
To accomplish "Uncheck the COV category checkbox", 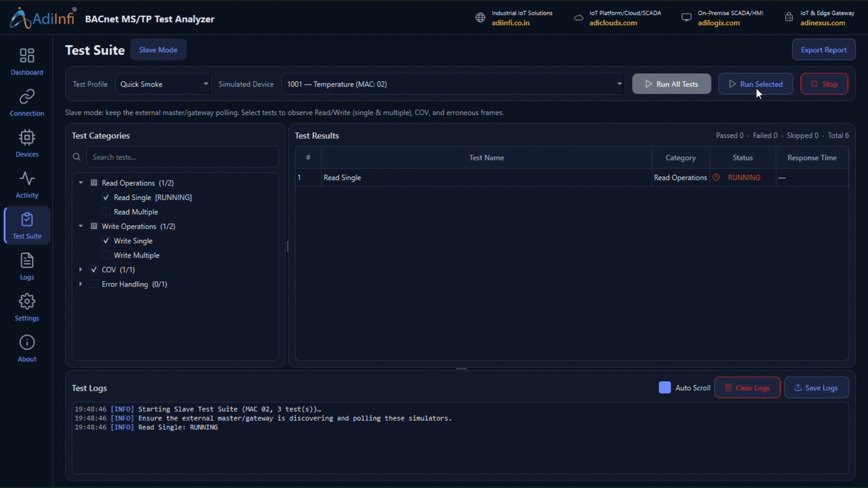I will click(94, 269).
